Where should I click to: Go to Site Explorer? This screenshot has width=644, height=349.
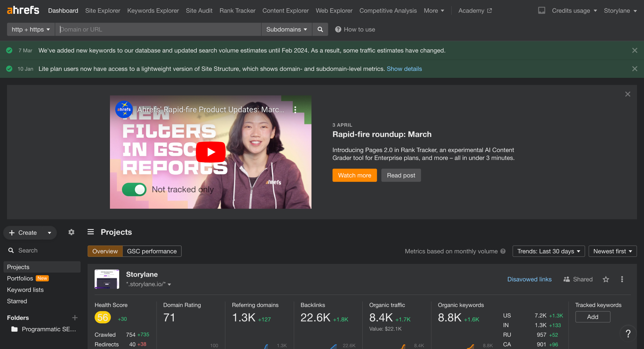point(103,11)
